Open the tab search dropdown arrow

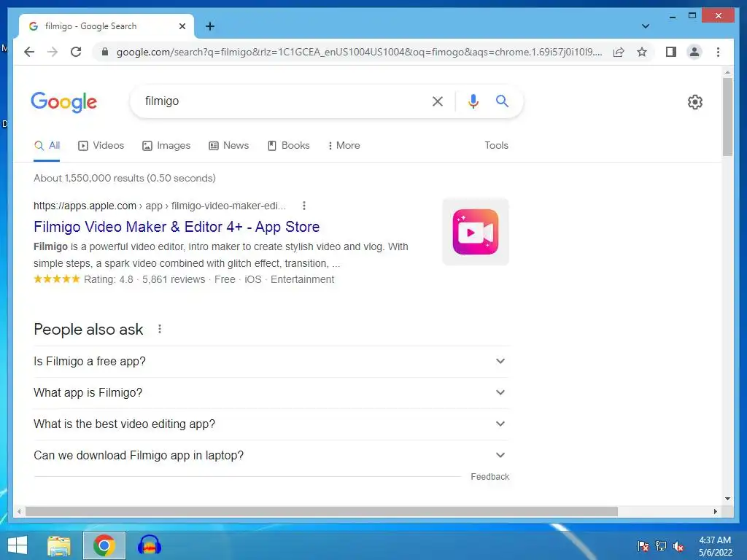646,26
